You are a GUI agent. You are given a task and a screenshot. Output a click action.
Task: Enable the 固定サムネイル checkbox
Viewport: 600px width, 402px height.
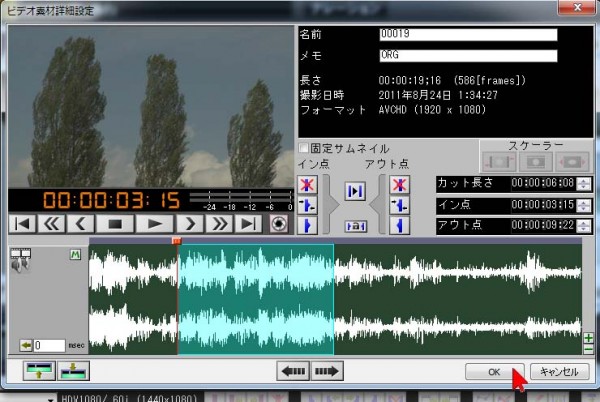coord(303,149)
